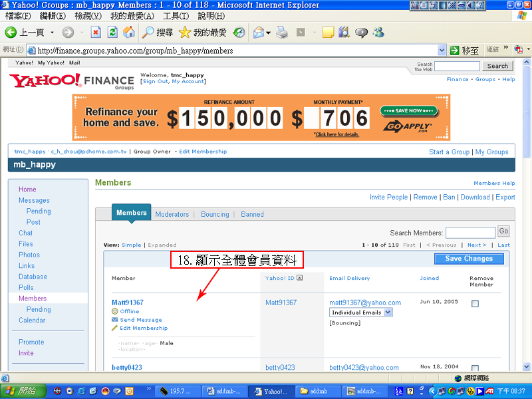Open Database in left sidebar
Screen dimensions: 532x399
point(33,277)
